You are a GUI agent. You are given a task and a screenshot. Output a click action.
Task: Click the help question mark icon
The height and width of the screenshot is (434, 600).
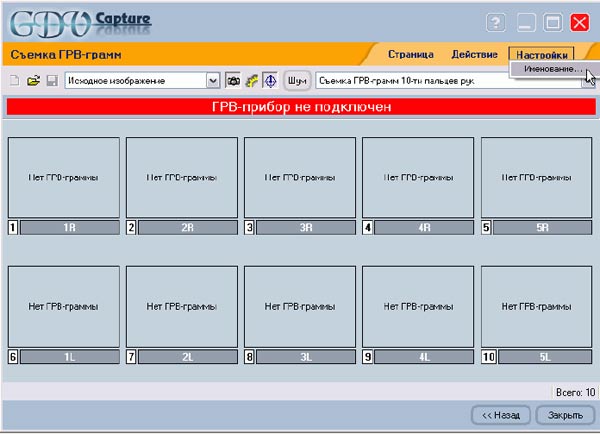(496, 22)
